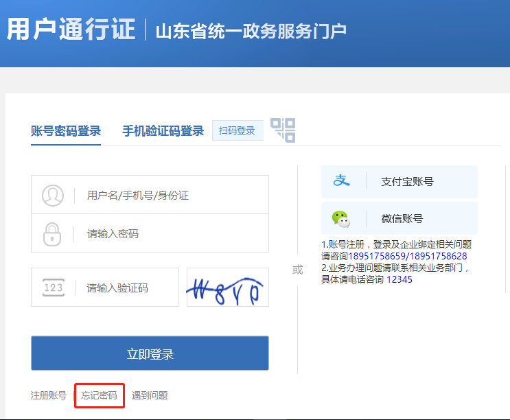
Task: Focus the 请输入密码 password field
Action: click(172, 234)
